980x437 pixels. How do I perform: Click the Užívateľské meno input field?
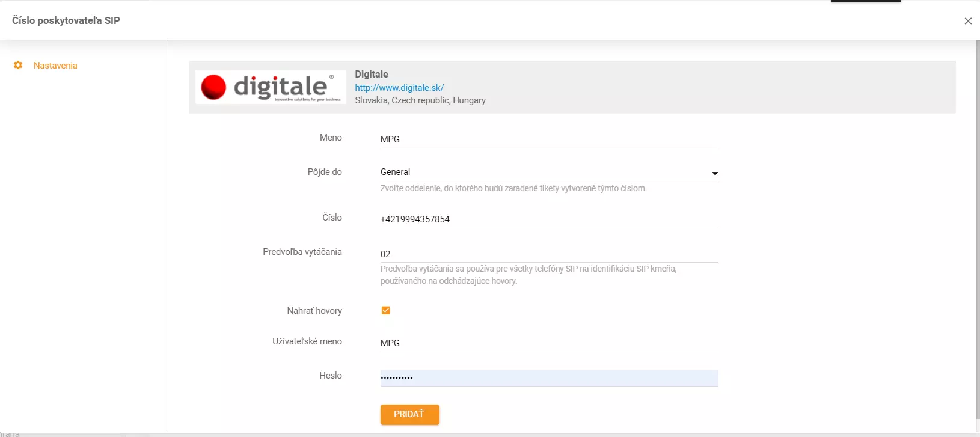548,343
